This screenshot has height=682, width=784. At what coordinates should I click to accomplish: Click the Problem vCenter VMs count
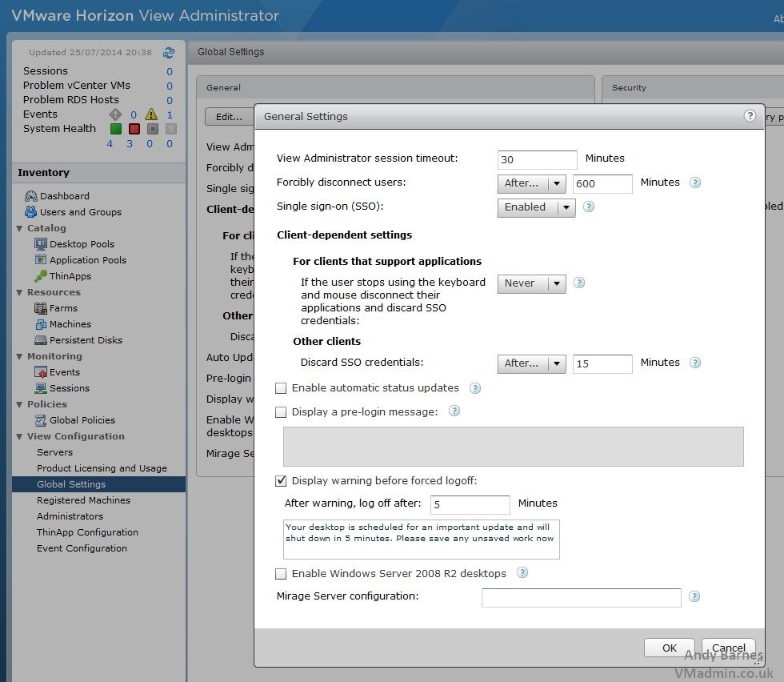click(170, 86)
